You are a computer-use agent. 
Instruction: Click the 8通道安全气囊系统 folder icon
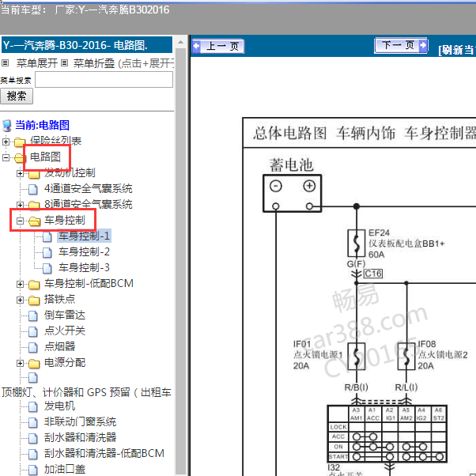[x=34, y=206]
